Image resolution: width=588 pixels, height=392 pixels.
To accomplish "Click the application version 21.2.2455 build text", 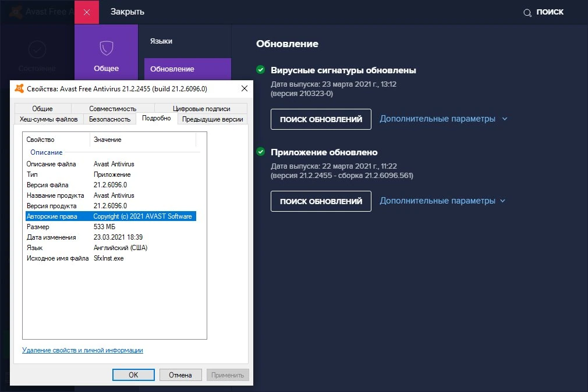I will [342, 176].
